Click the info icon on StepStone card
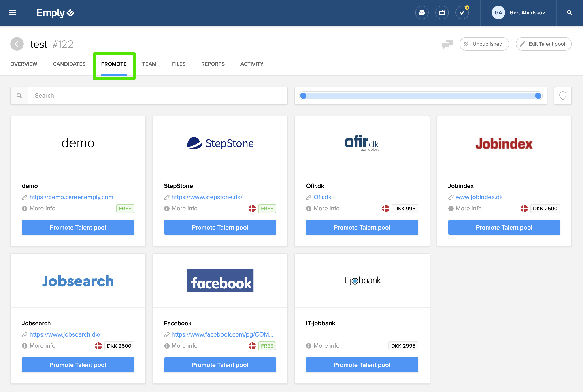 click(x=167, y=209)
